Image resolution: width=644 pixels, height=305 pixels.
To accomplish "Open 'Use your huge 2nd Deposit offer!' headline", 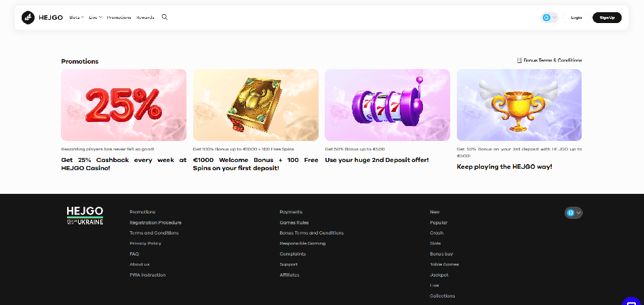I will tap(377, 160).
